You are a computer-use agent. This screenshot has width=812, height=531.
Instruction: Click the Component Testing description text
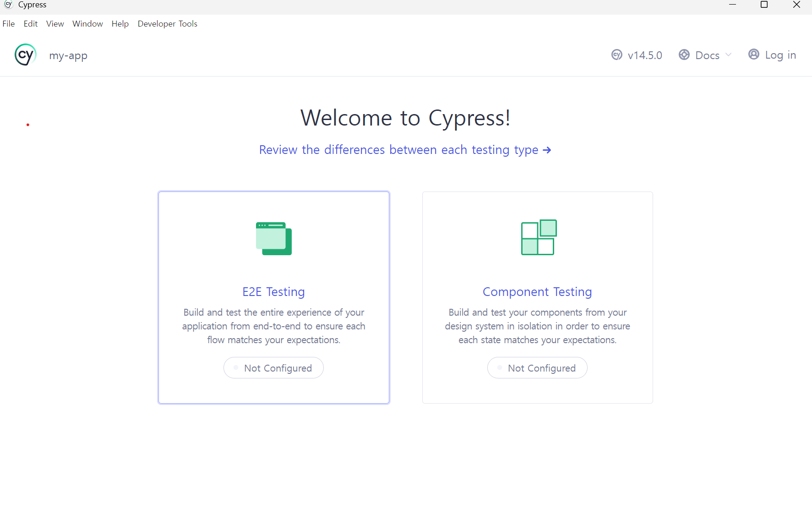[x=538, y=326]
